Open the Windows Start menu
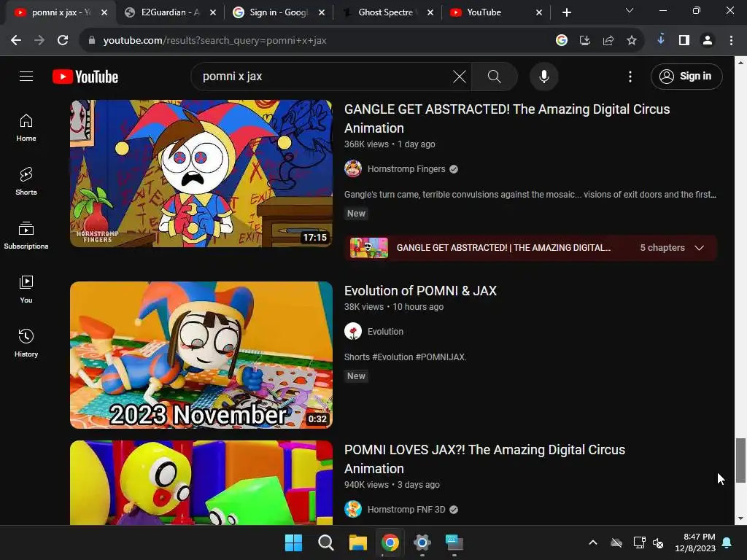The width and height of the screenshot is (747, 560). 293,542
